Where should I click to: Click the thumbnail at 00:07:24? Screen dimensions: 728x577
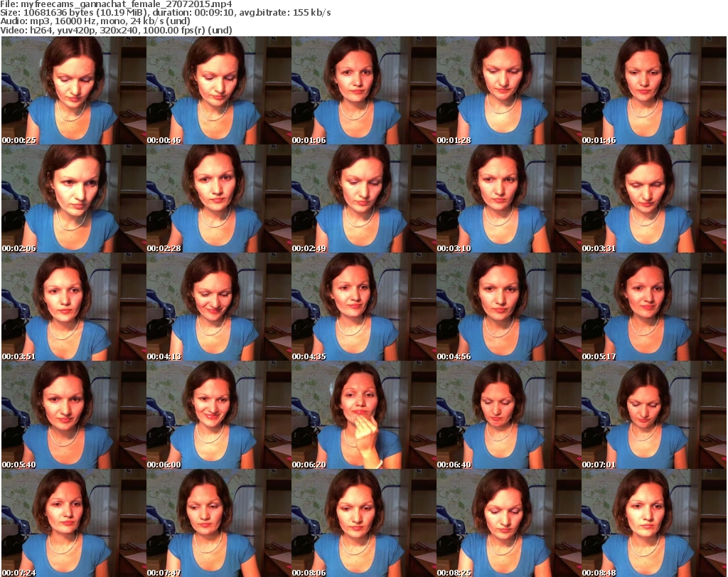pyautogui.click(x=74, y=523)
